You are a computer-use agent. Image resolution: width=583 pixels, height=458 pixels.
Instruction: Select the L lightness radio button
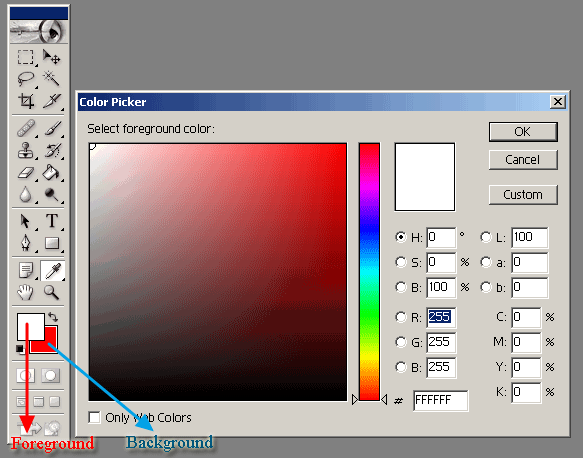[x=486, y=237]
